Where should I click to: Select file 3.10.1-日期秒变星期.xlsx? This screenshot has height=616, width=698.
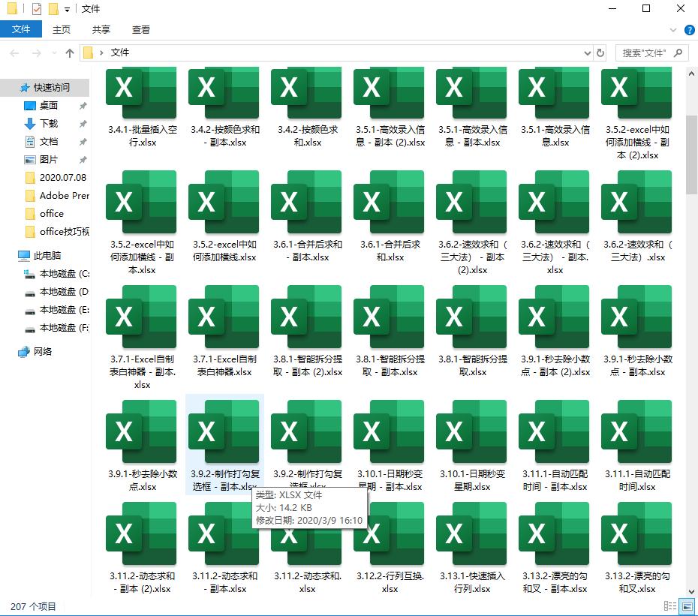point(472,445)
